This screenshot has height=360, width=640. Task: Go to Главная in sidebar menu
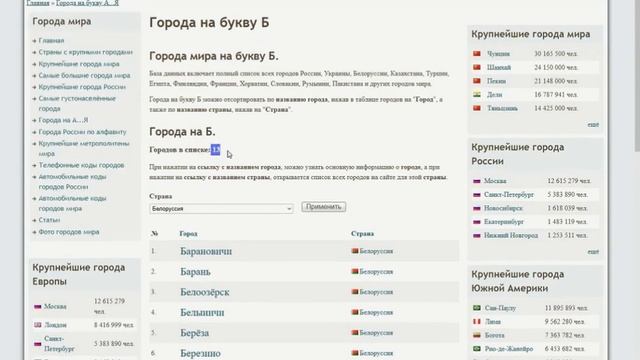51,40
